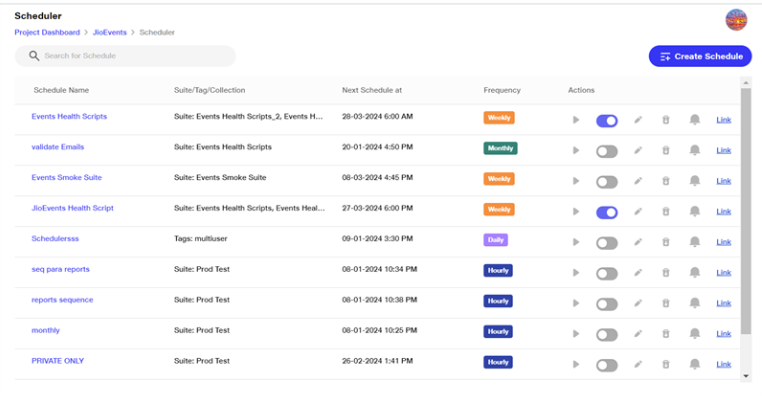
Task: Run the Events Smoke Suite schedule
Action: pos(576,181)
